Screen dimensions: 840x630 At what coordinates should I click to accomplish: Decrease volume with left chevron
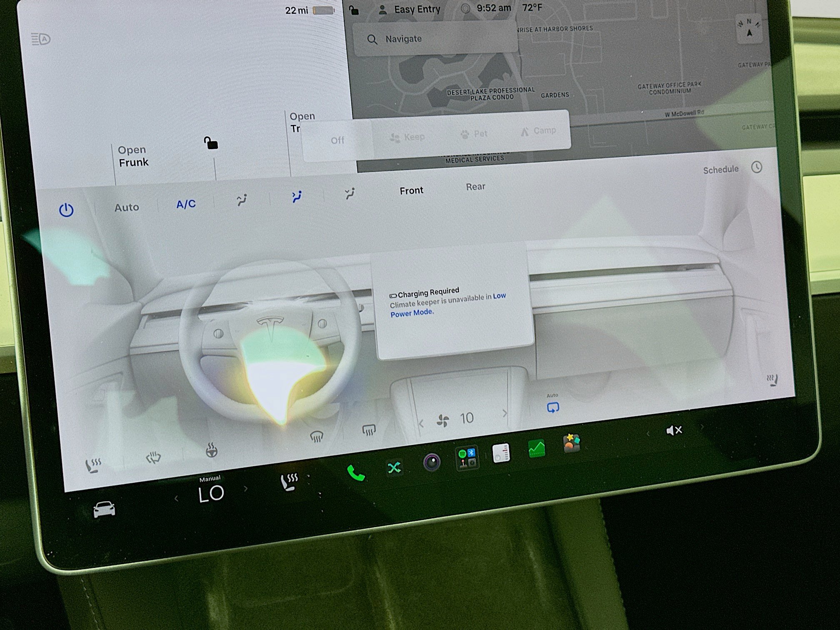[647, 434]
